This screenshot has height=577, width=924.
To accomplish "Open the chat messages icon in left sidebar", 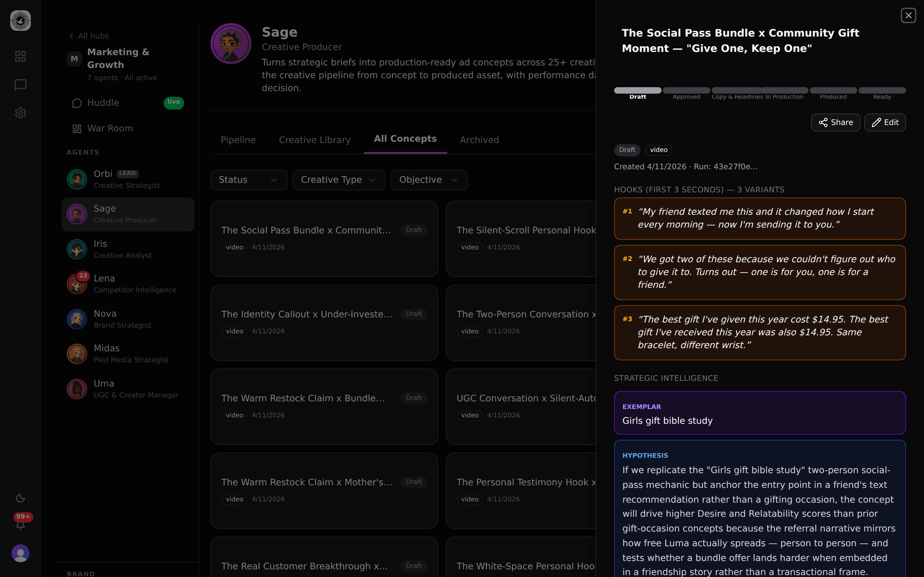I will point(20,85).
